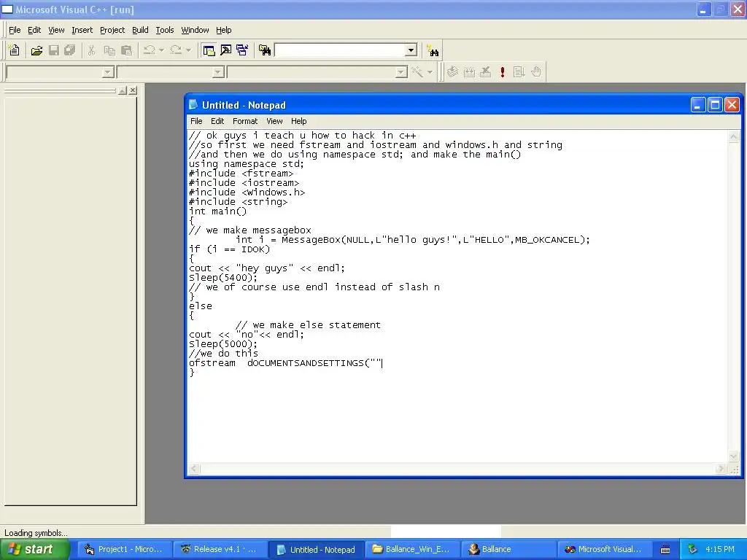Click the keyboard icon in the taskbar
The image size is (747, 560).
click(x=665, y=550)
